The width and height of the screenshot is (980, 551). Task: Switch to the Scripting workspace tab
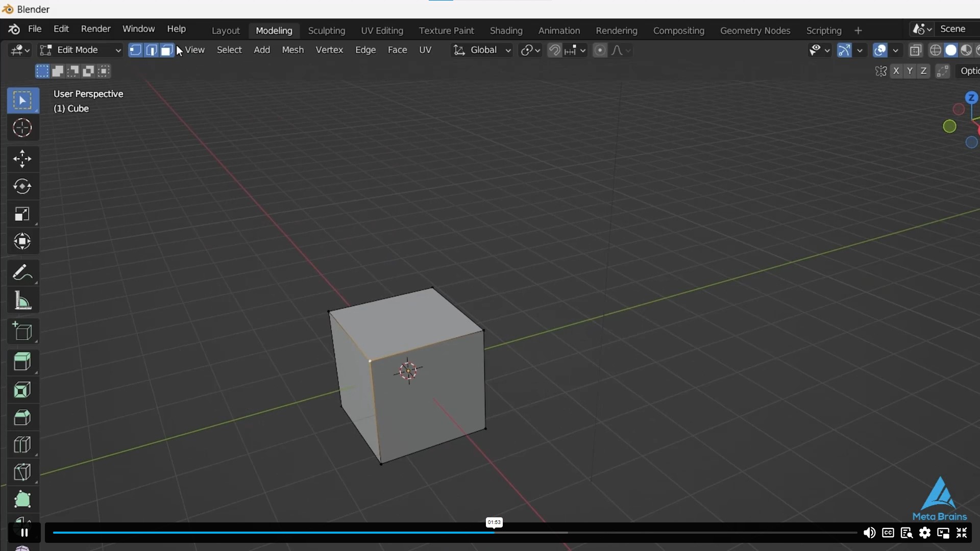coord(823,30)
